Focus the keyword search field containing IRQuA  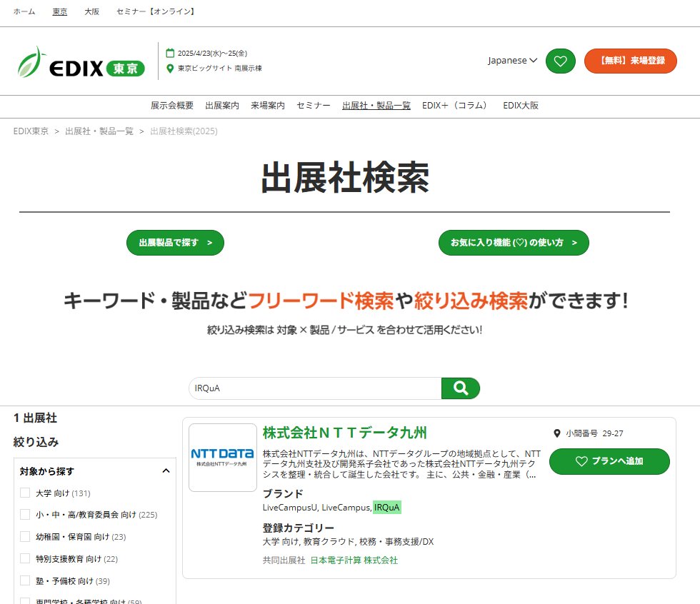pyautogui.click(x=315, y=388)
